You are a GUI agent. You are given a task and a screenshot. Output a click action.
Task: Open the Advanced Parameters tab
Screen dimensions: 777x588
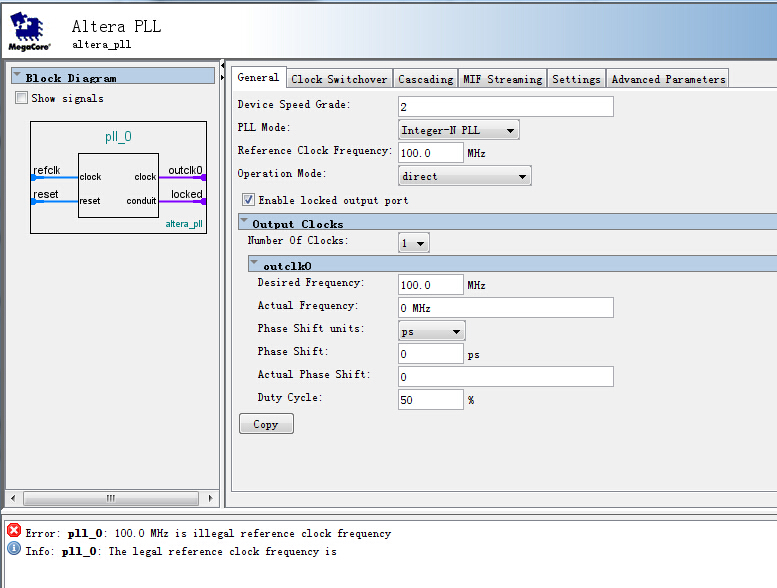pyautogui.click(x=668, y=79)
